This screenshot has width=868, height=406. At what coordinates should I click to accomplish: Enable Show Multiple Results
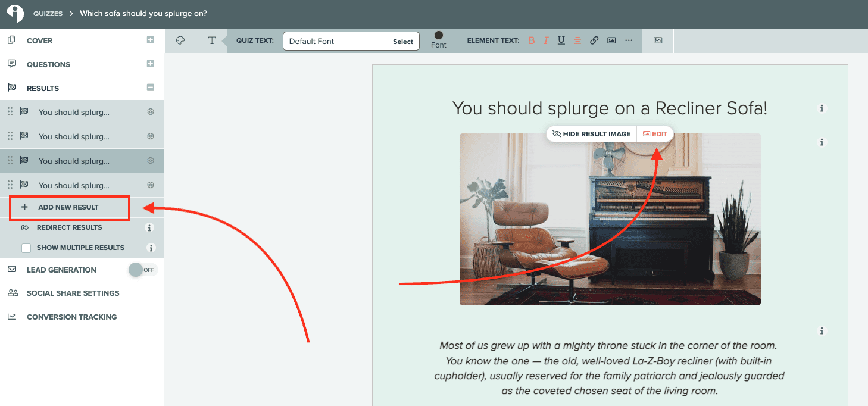(x=26, y=247)
